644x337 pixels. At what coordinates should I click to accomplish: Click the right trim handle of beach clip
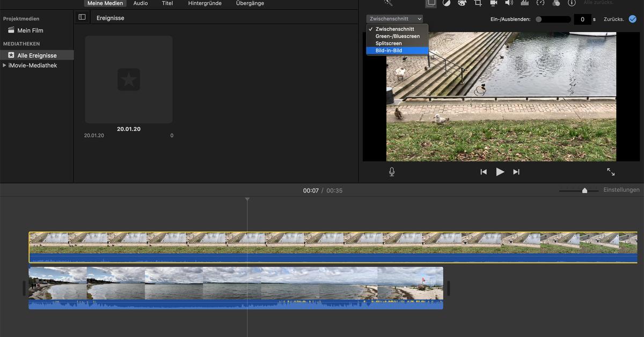pyautogui.click(x=448, y=288)
